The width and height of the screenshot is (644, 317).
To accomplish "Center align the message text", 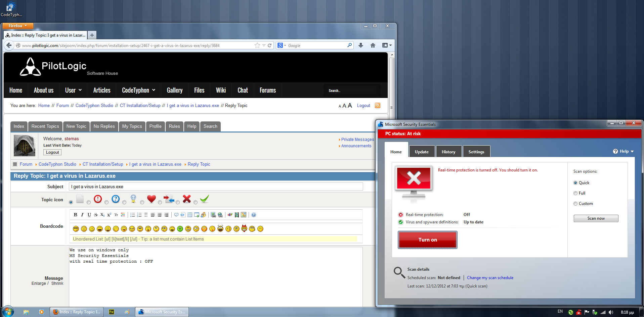I will coord(159,215).
